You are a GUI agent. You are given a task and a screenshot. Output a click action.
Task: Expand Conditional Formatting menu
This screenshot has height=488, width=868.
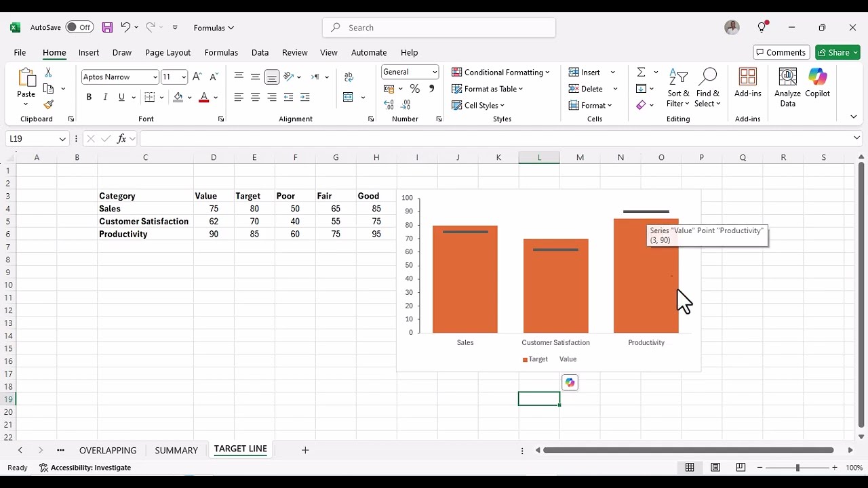tap(500, 73)
